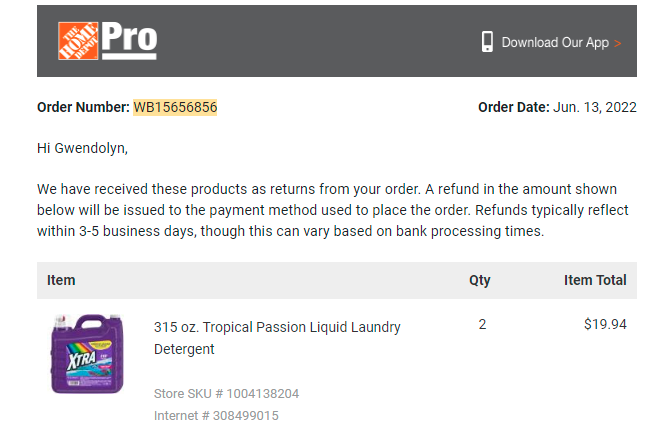Screen dimensions: 667x431
Task: Click the $19.94 item total
Action: (605, 325)
